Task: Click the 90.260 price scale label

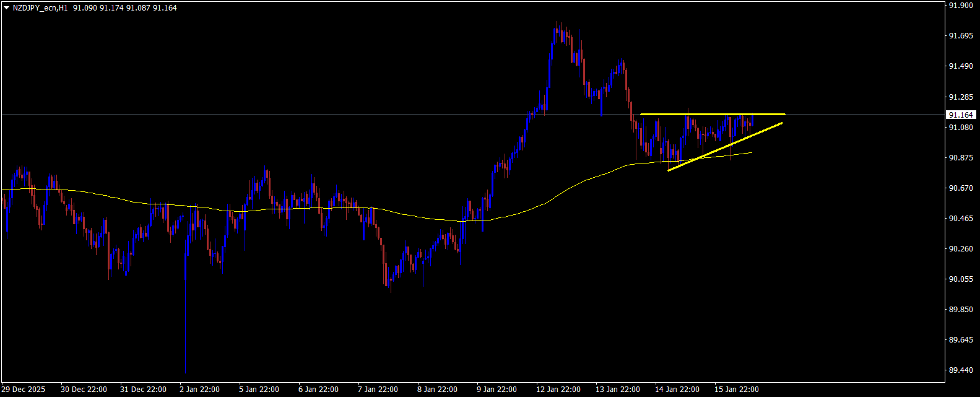Action: point(961,249)
